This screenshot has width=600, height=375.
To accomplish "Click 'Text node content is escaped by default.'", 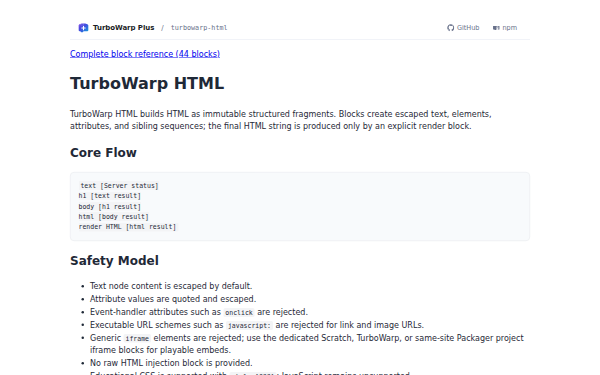I will tap(171, 286).
